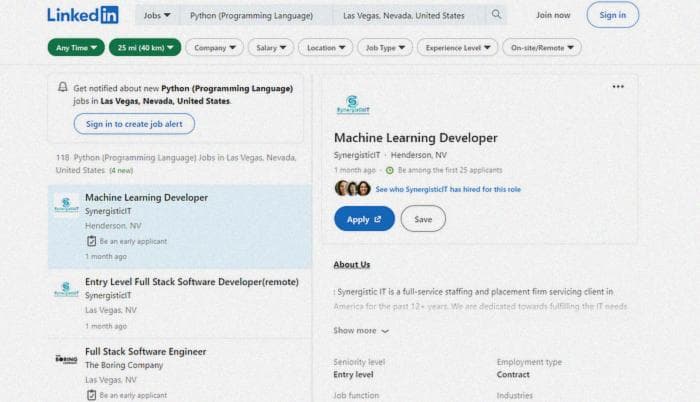This screenshot has width=700, height=402.
Task: Click the About Us heading
Action: tap(351, 264)
